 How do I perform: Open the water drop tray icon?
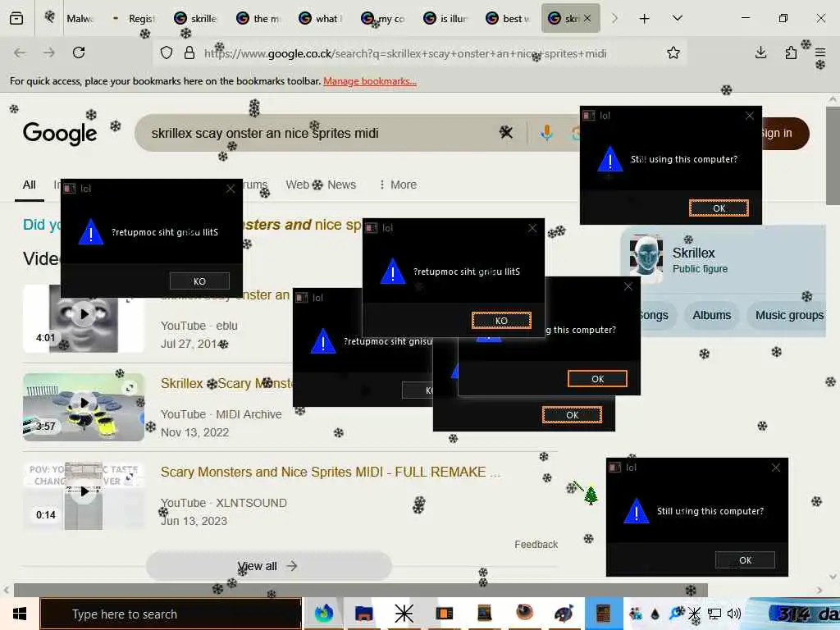tap(655, 614)
